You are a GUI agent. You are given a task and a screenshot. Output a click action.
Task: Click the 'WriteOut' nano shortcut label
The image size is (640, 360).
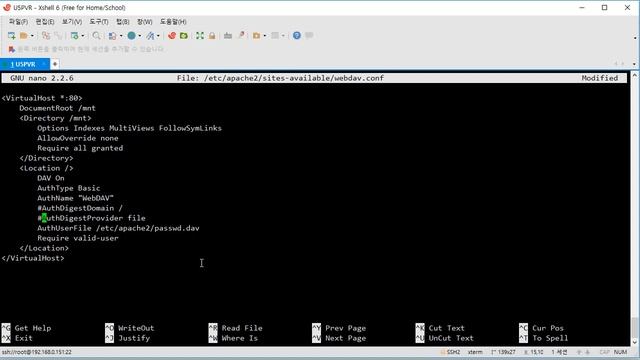(136, 328)
